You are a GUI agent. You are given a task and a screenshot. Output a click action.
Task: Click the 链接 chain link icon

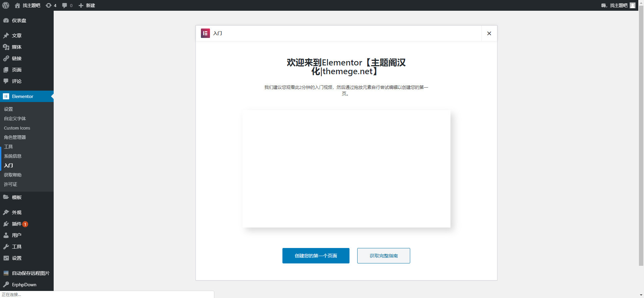6,58
